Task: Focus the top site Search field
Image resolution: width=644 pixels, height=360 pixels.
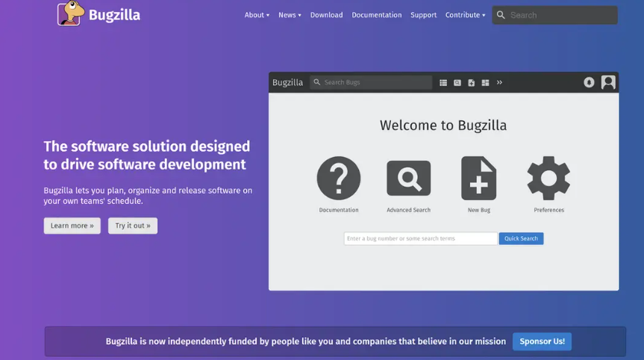Action: pyautogui.click(x=555, y=15)
